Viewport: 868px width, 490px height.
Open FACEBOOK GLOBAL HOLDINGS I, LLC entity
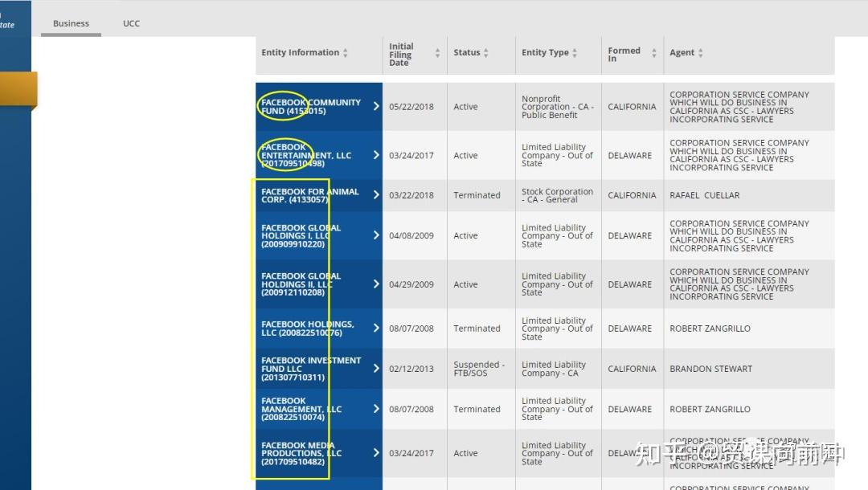(x=301, y=235)
